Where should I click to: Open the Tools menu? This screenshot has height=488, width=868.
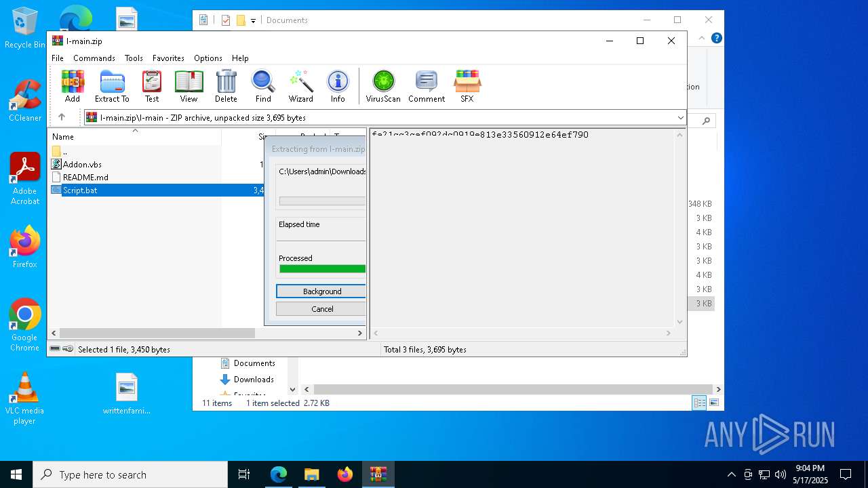(134, 58)
